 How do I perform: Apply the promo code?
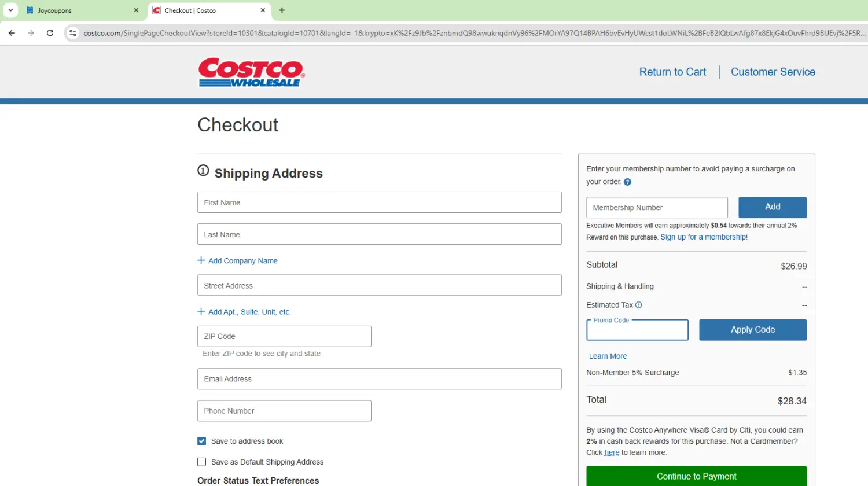click(753, 330)
